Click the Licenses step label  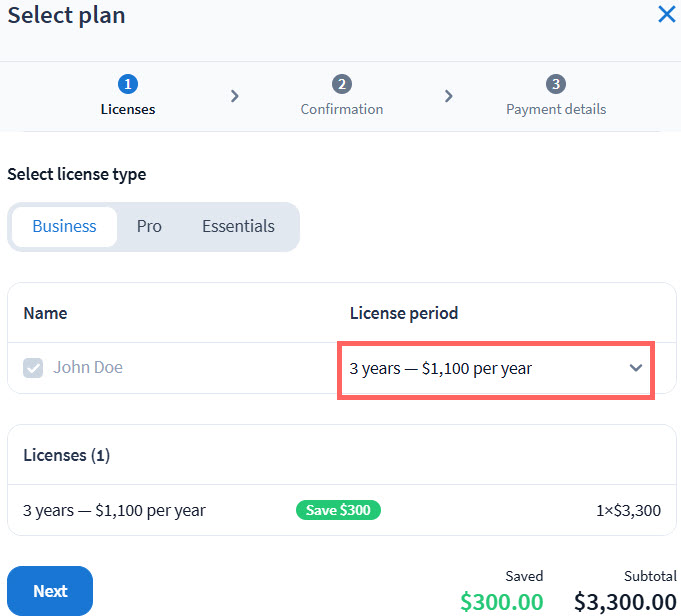click(x=128, y=109)
